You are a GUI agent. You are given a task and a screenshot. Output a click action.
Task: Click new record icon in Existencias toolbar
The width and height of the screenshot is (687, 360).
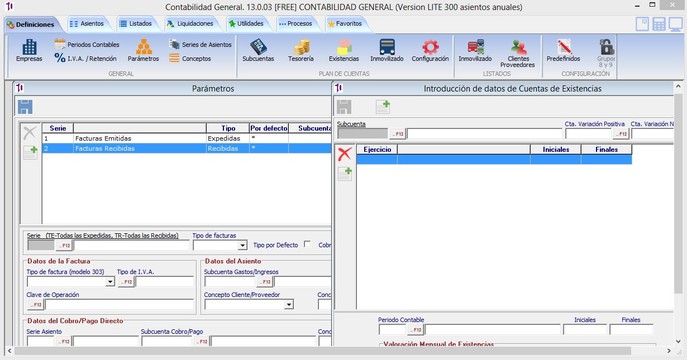click(x=382, y=107)
